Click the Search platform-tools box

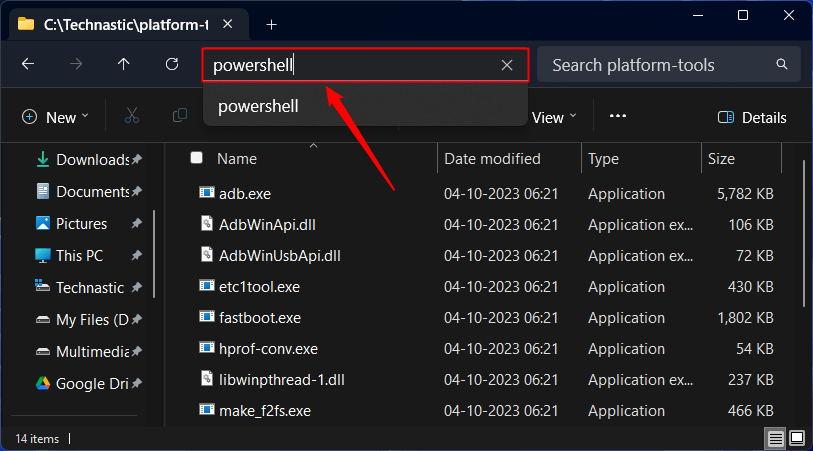[x=660, y=66]
